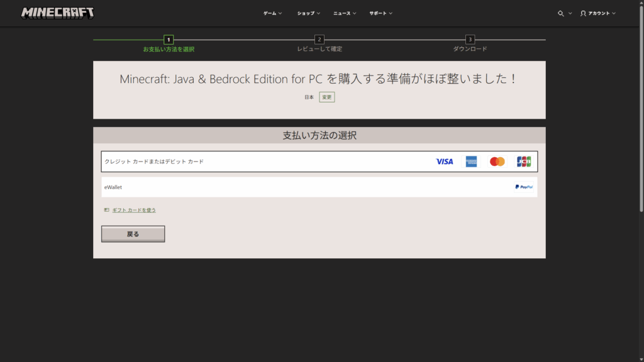Expand the search dropdown chevron
This screenshot has height=362, width=644.
[x=570, y=14]
